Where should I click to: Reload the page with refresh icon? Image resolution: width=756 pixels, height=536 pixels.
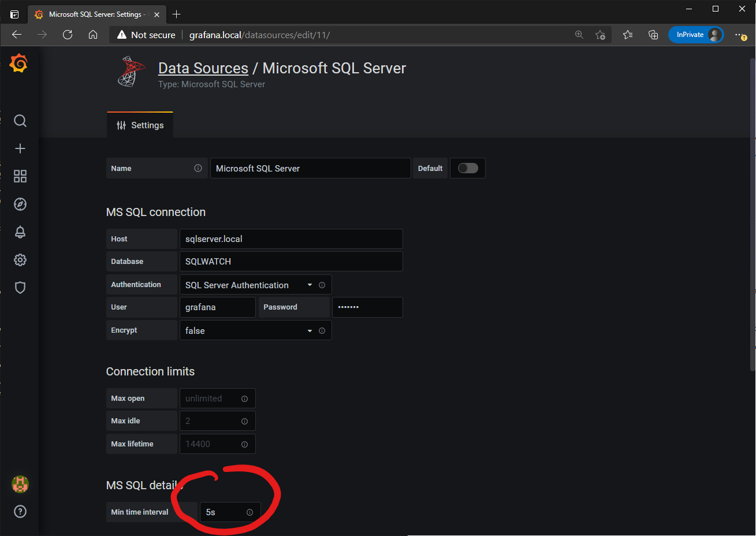point(68,35)
